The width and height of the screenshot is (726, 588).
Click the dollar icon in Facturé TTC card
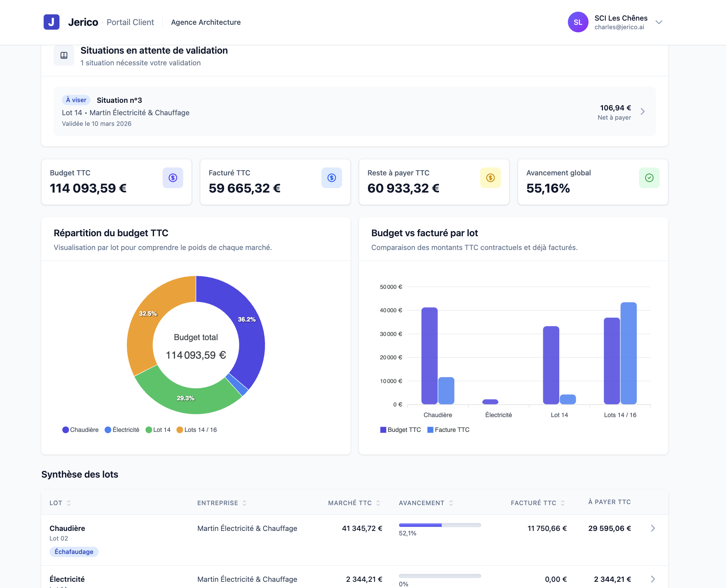click(332, 178)
